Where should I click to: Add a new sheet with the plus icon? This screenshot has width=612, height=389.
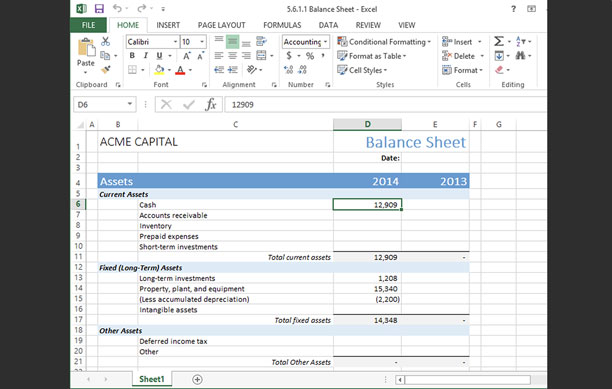click(x=197, y=379)
